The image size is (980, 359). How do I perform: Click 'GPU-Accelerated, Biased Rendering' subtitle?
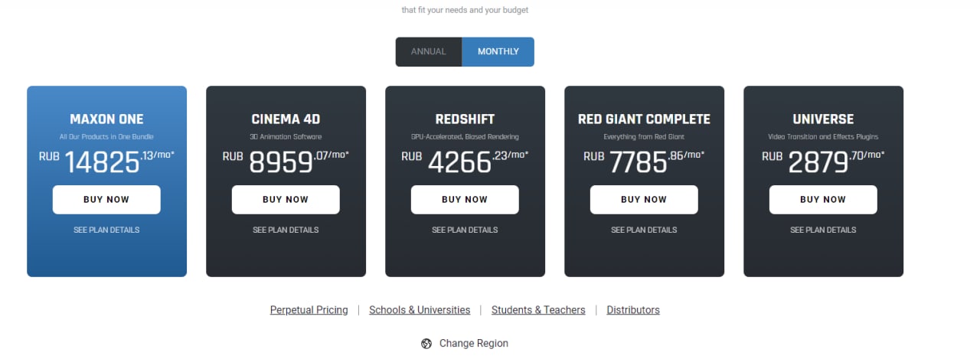465,137
